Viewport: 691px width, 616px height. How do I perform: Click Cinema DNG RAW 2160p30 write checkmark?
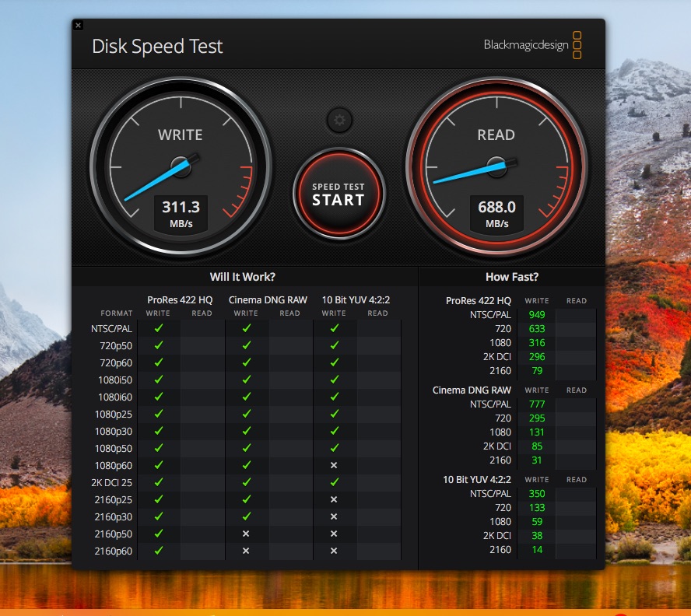tap(246, 516)
